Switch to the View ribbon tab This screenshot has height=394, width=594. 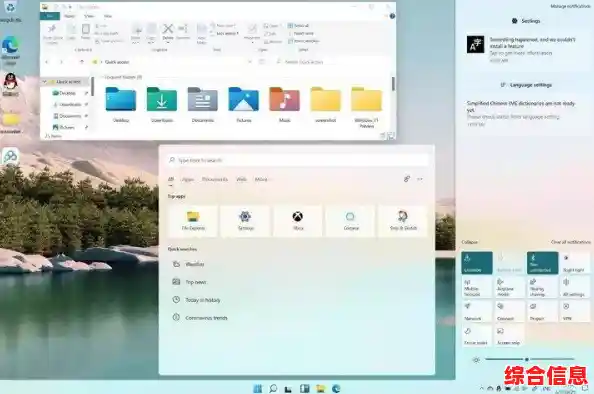click(89, 16)
